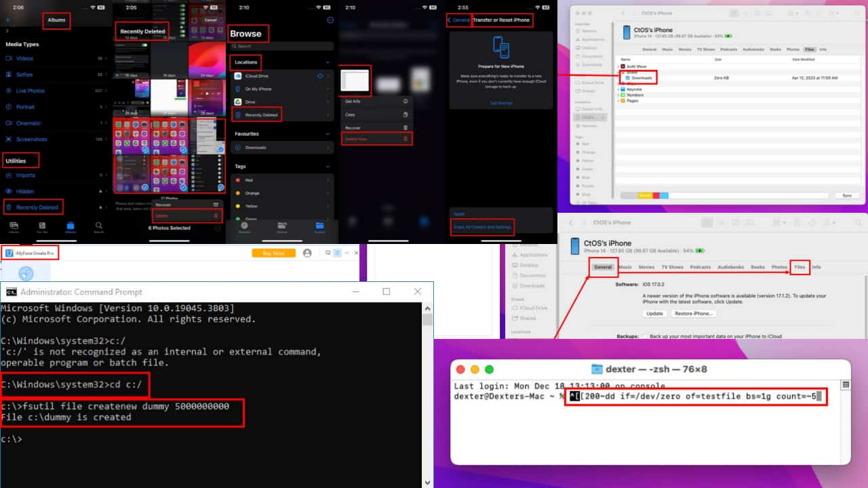Choose Get Info from file context menu
This screenshot has height=488, width=868.
click(x=376, y=101)
